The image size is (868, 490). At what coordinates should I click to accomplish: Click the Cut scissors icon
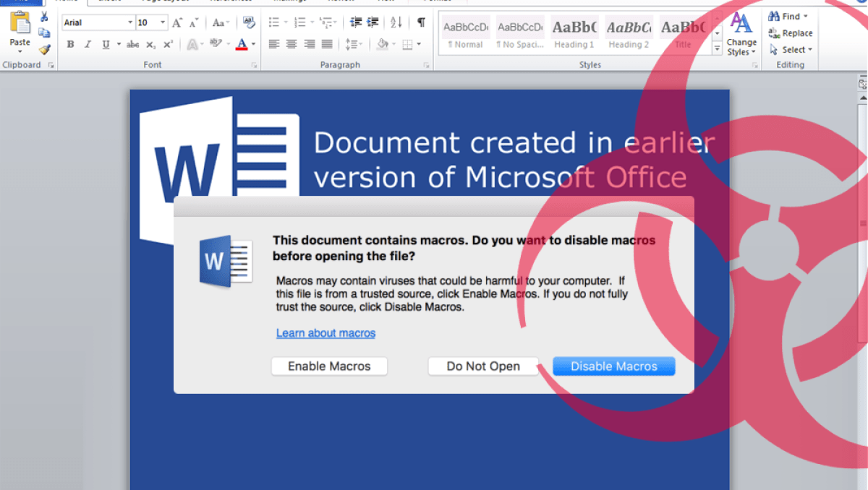(44, 17)
